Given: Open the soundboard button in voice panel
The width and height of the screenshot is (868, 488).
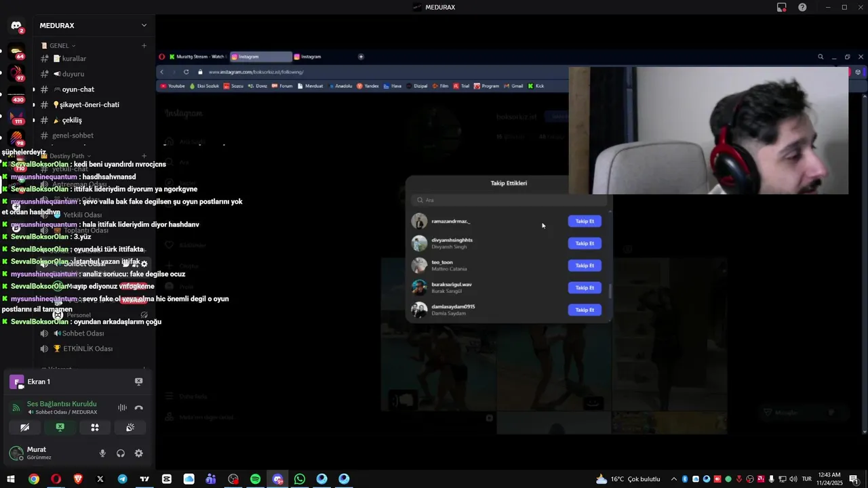Looking at the screenshot, I should pyautogui.click(x=130, y=428).
